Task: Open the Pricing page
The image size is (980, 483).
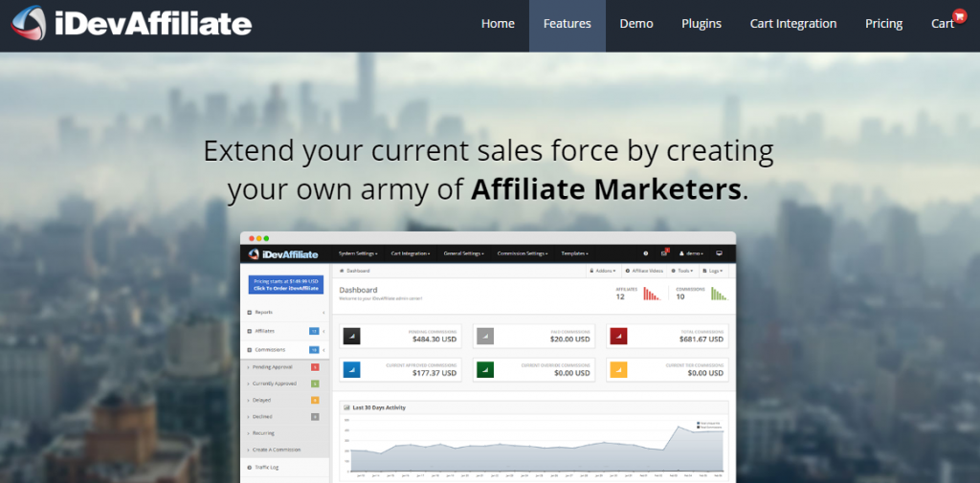Action: click(883, 24)
